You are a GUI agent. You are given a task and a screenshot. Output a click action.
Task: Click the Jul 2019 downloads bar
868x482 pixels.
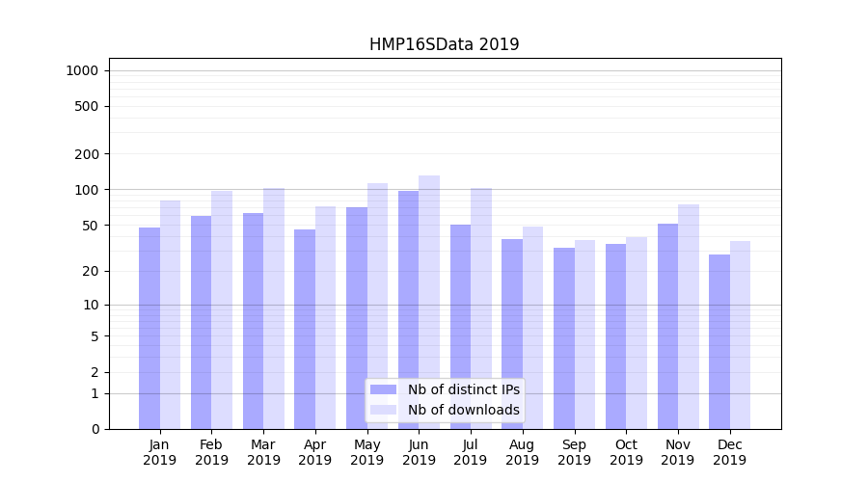pos(481,308)
